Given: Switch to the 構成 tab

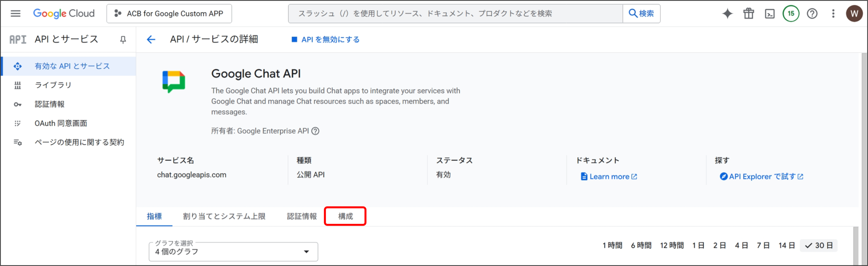Looking at the screenshot, I should click(x=345, y=216).
